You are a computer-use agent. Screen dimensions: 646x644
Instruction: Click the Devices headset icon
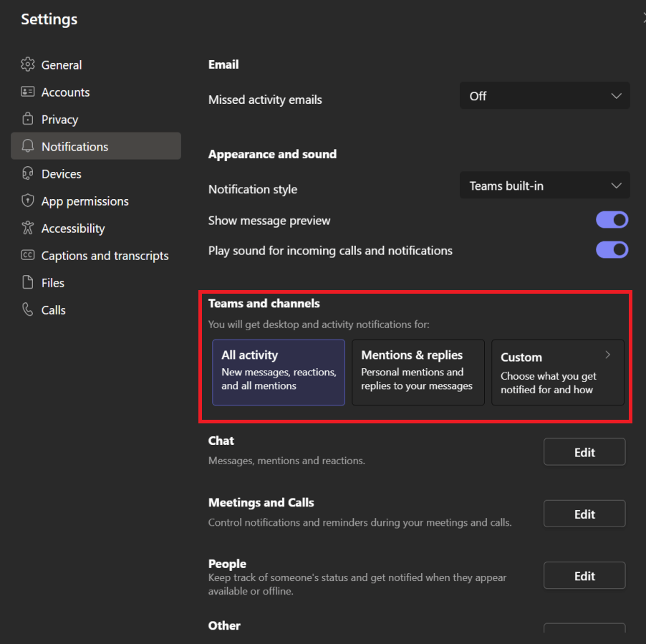(x=28, y=173)
